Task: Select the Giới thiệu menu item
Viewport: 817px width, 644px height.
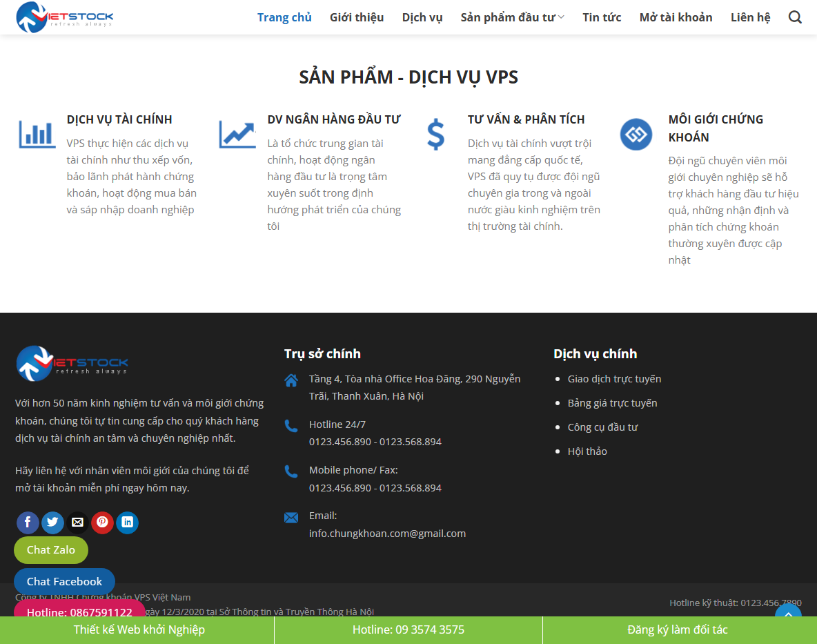Action: (357, 17)
